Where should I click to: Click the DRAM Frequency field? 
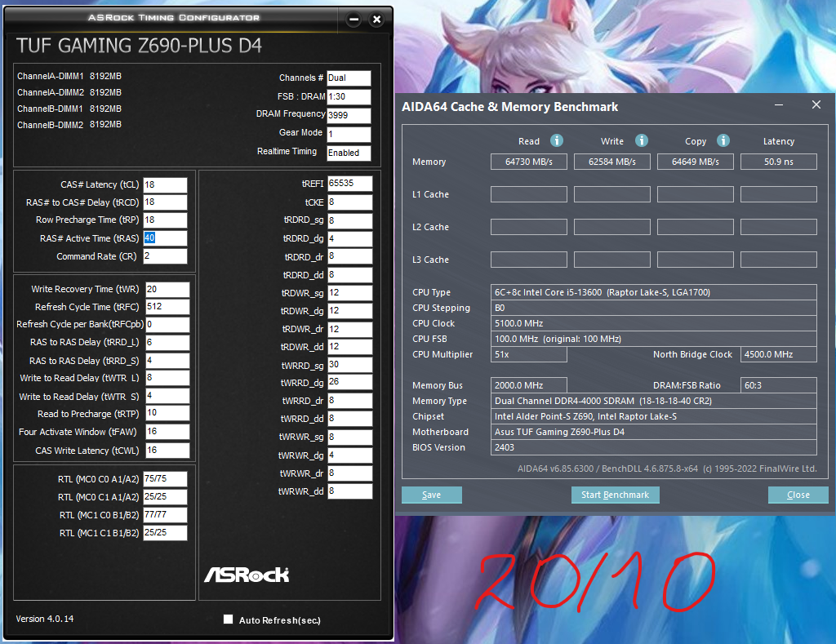pyautogui.click(x=349, y=116)
